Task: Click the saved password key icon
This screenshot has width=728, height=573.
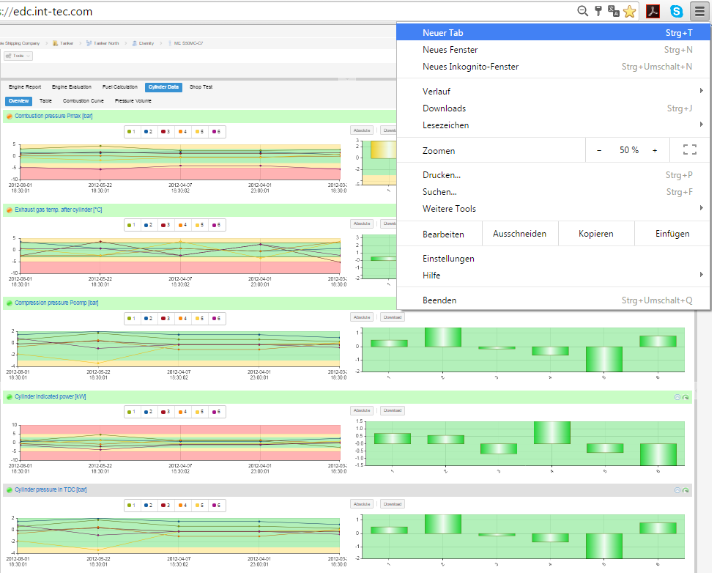Action: pos(598,11)
